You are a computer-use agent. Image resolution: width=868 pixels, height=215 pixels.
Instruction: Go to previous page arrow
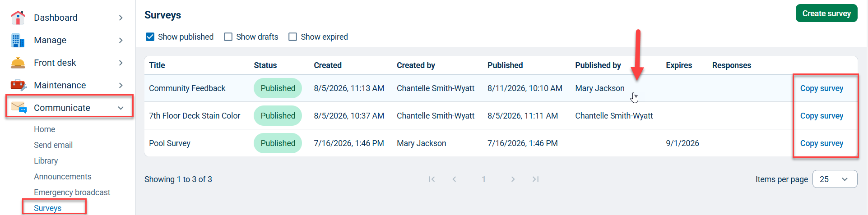(454, 179)
